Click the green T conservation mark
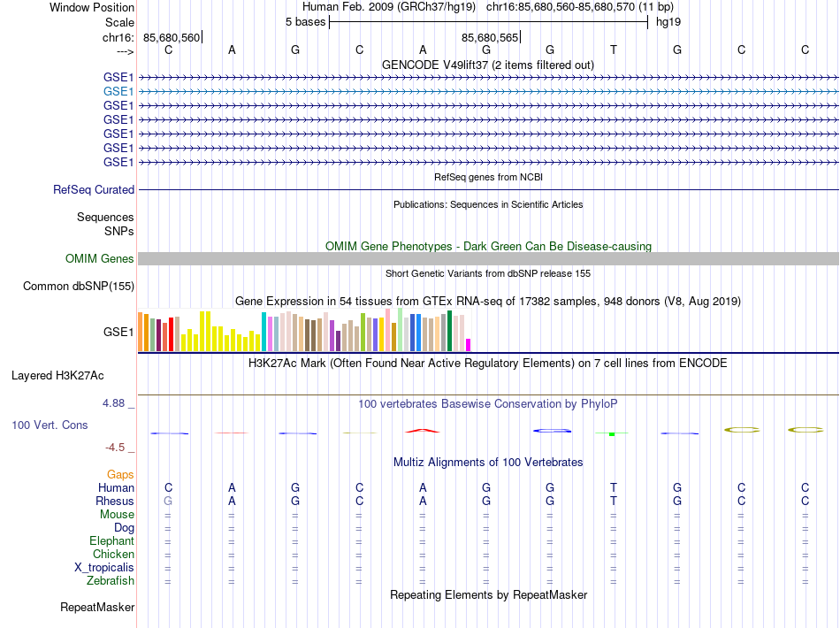The image size is (840, 628). point(612,433)
